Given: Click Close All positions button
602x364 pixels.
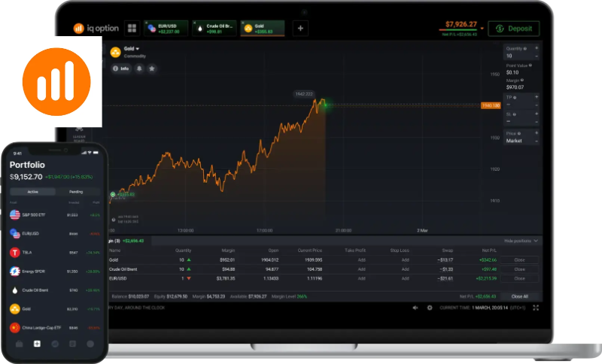Looking at the screenshot, I should tap(520, 296).
